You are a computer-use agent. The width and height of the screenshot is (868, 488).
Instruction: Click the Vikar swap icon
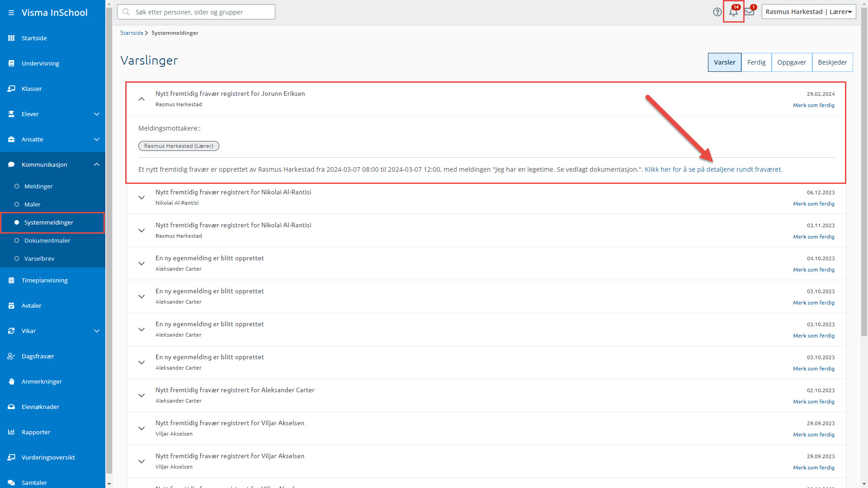pos(11,331)
